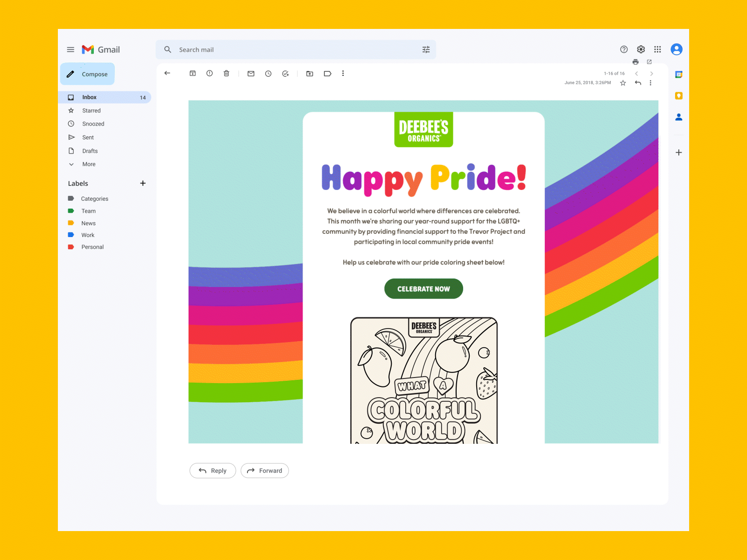Open the email's more options menu
Screen dimensions: 747x560
pos(651,83)
